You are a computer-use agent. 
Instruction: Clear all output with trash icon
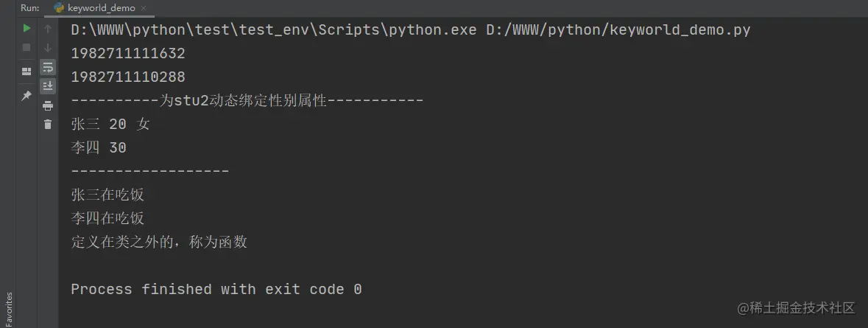48,124
